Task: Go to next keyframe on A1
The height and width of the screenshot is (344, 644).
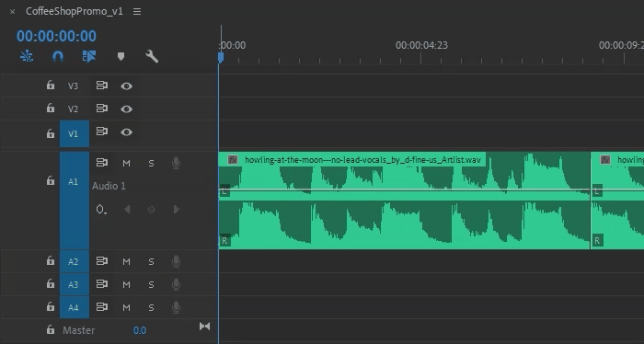Action: click(177, 210)
